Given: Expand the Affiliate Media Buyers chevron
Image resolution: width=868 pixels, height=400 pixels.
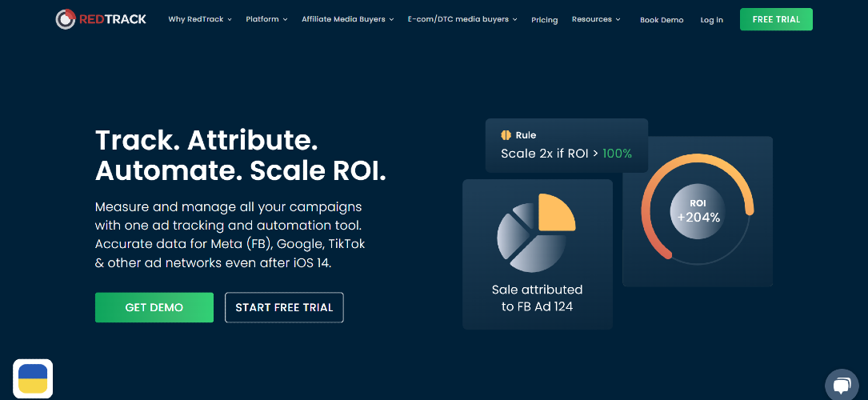Looking at the screenshot, I should [x=391, y=19].
